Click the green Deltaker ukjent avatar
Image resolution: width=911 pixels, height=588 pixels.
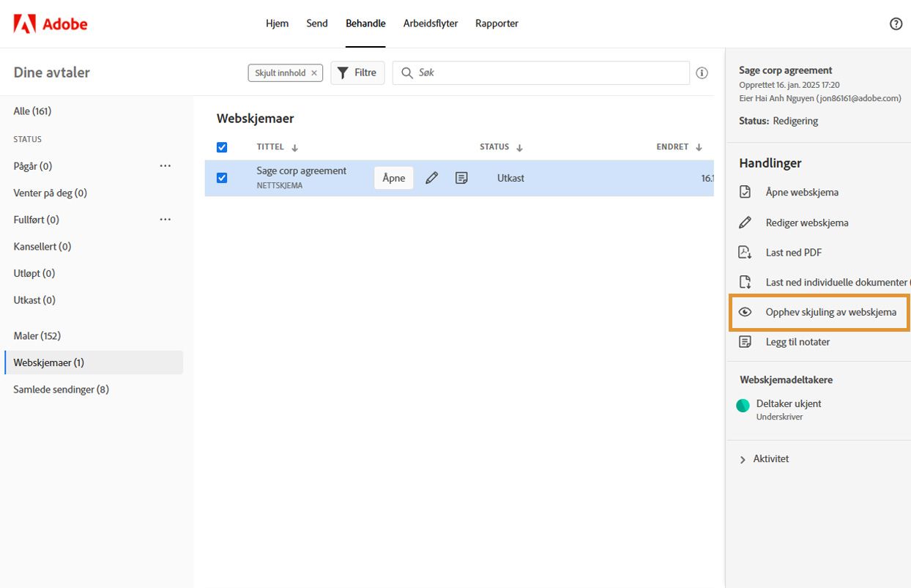[x=743, y=405]
